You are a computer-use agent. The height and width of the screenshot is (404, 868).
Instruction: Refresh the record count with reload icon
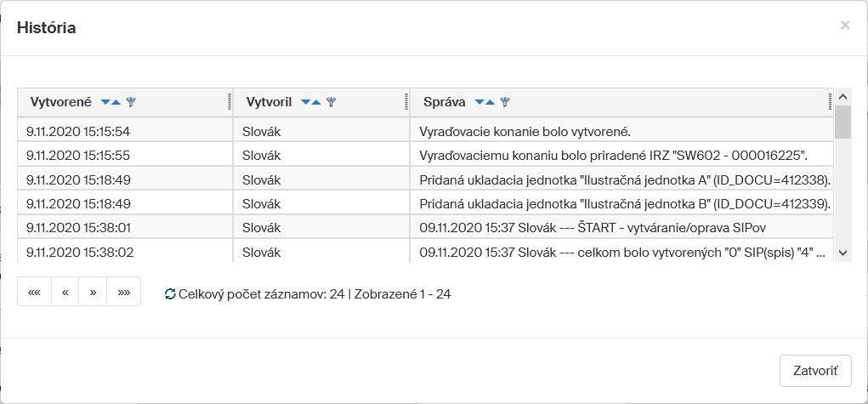(170, 293)
